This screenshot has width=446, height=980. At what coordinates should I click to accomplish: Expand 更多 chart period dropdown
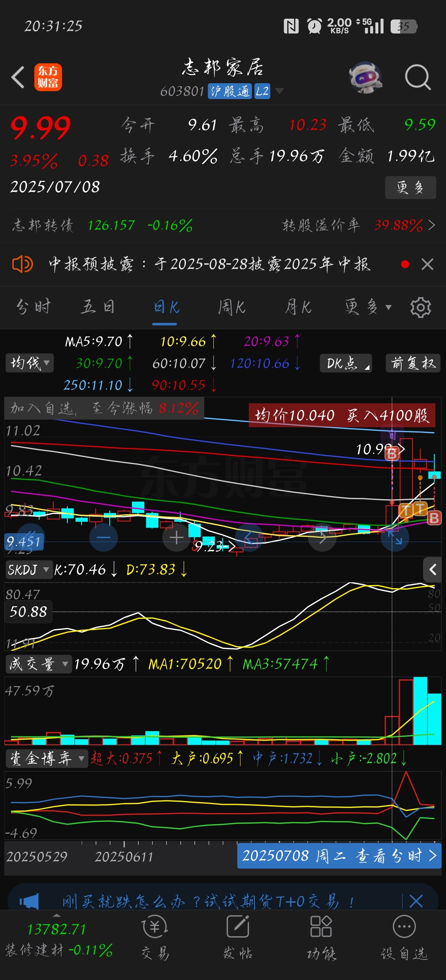pyautogui.click(x=368, y=307)
